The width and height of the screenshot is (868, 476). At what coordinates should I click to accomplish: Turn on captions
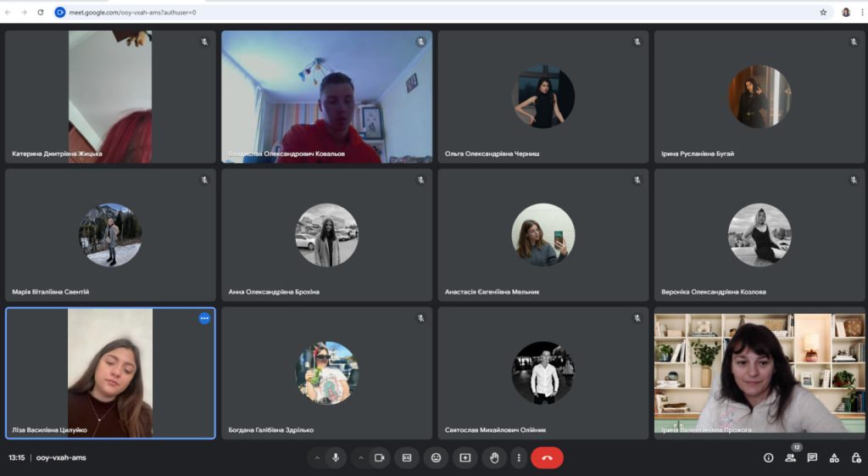[x=407, y=457]
